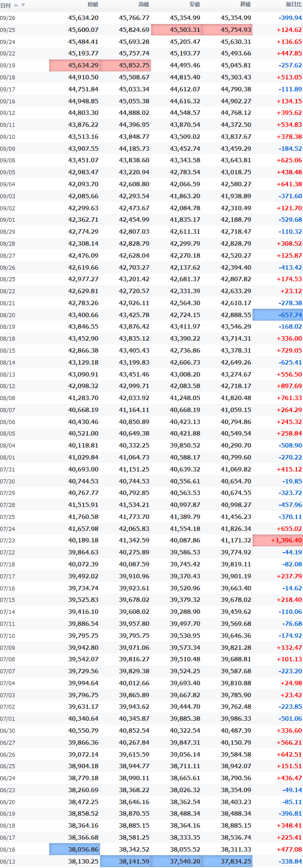Select the 06/30 date cell
The image size is (303, 868).
coord(8,731)
